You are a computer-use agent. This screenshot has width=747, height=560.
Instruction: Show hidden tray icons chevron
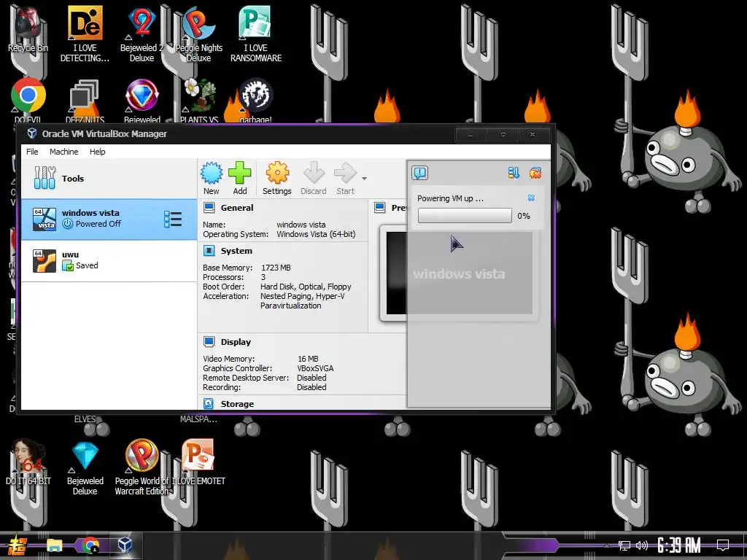coord(606,545)
